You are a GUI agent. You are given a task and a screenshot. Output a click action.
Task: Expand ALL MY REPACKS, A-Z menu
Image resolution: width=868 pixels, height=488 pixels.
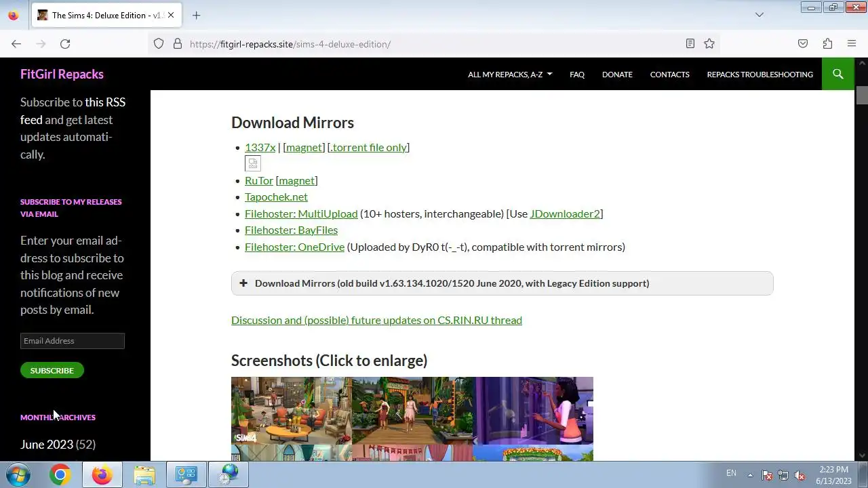[x=510, y=75]
